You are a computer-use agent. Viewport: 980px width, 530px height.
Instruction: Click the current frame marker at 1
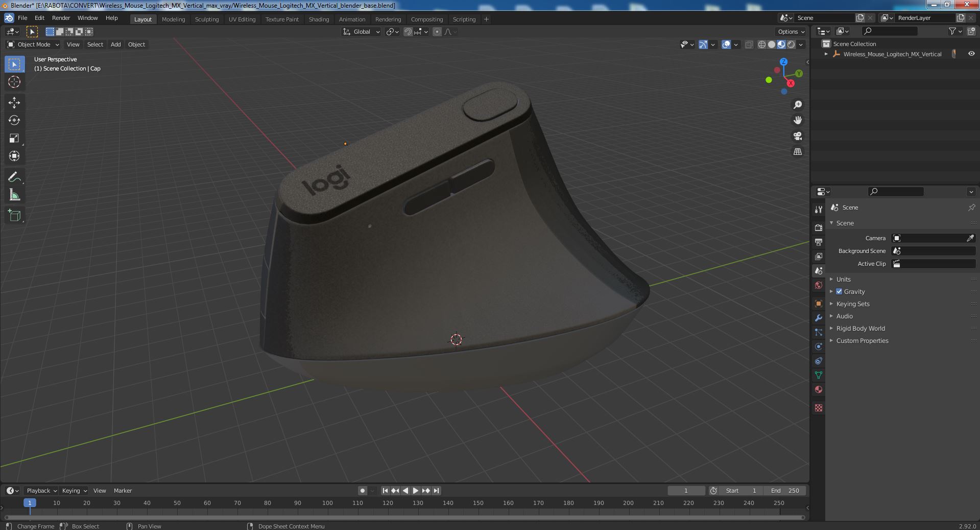coord(30,503)
